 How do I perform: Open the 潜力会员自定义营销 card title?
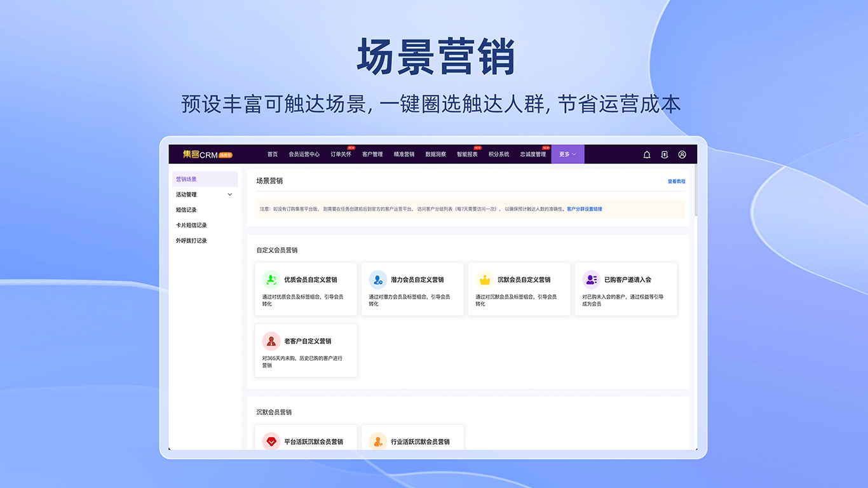point(417,280)
